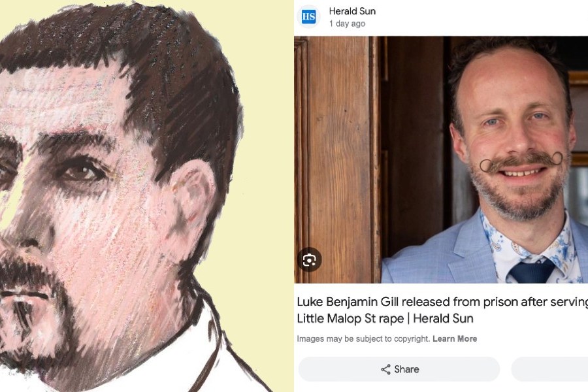Open the photo of man in blue suit
This screenshot has height=392, width=588.
441,159
